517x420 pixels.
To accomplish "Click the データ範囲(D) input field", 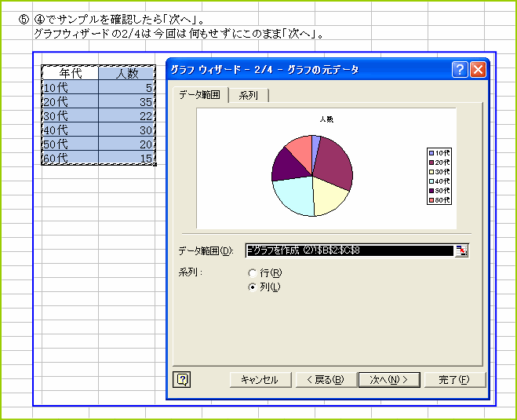I will (x=350, y=250).
